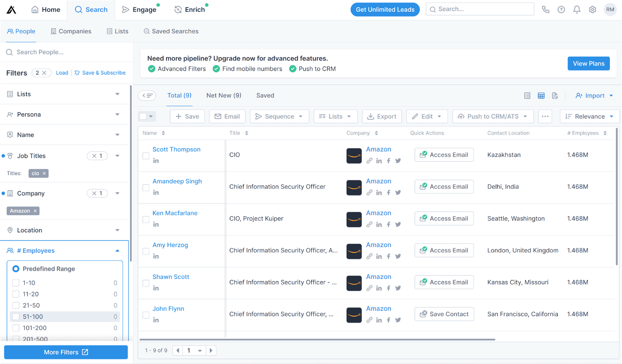622x364 pixels.
Task: Click Get Unlimited Leads button
Action: 385,9
